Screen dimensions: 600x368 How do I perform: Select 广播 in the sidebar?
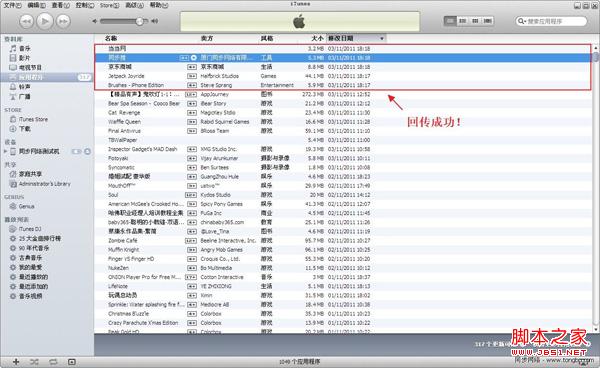(24, 96)
